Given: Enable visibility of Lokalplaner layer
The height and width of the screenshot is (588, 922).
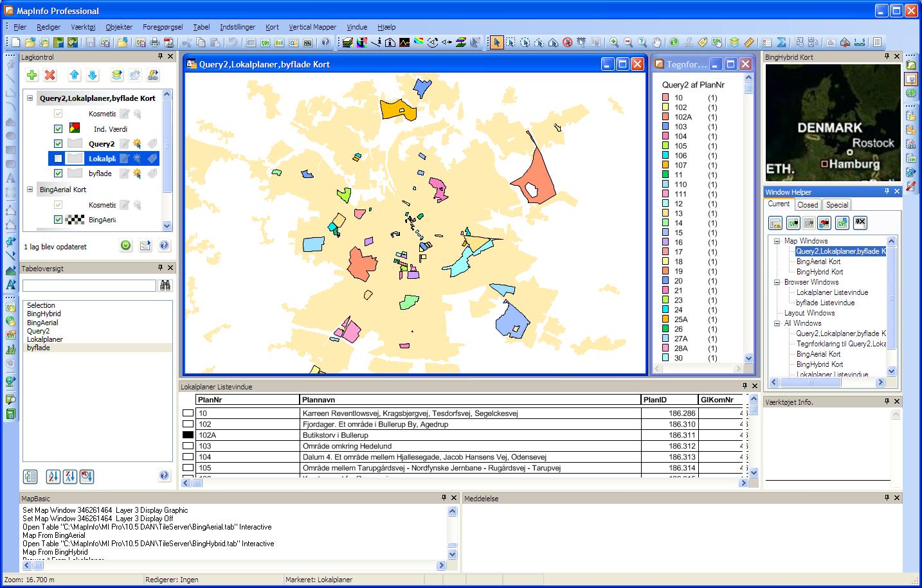Looking at the screenshot, I should (59, 159).
